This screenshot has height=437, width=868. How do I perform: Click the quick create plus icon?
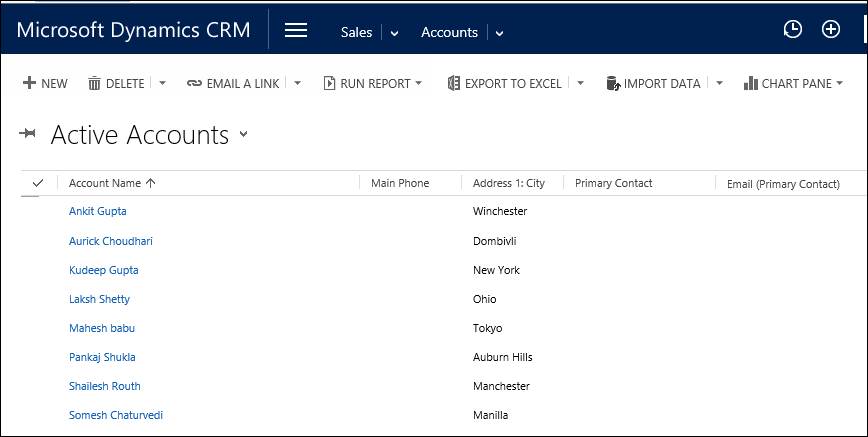coord(831,30)
